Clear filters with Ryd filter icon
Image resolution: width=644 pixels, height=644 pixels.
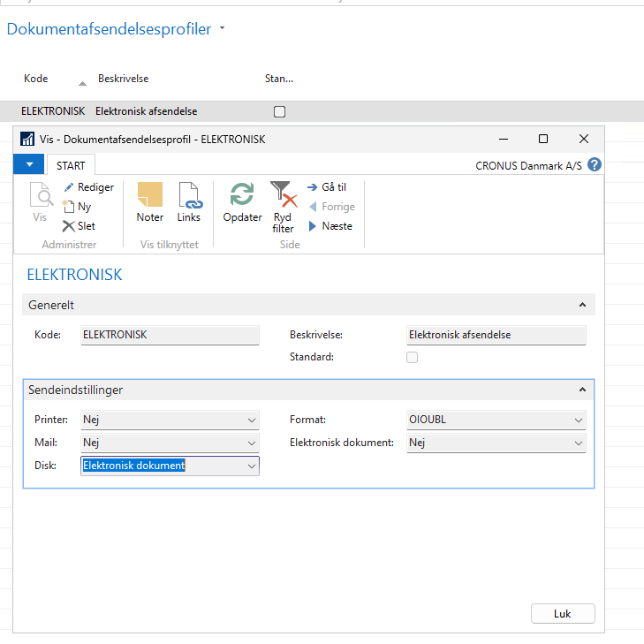pos(283,196)
